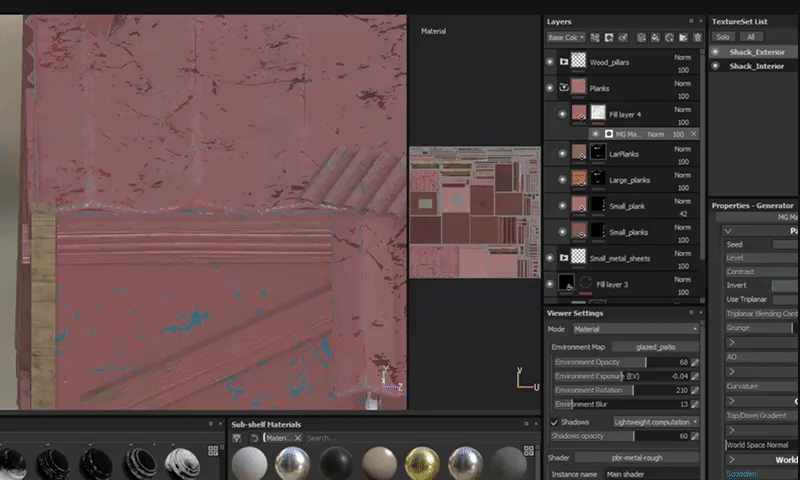Toggle grid view icon in Sub-shelf Materials
The width and height of the screenshot is (800, 480).
(x=529, y=450)
